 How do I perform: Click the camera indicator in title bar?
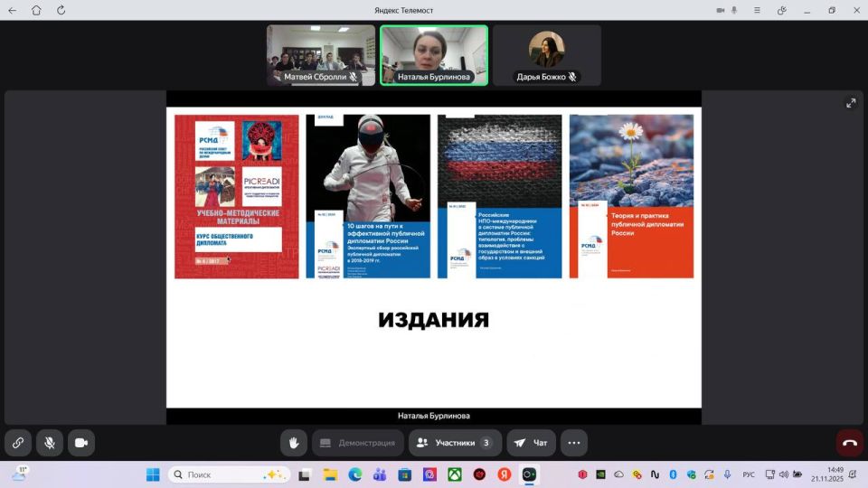click(x=721, y=10)
